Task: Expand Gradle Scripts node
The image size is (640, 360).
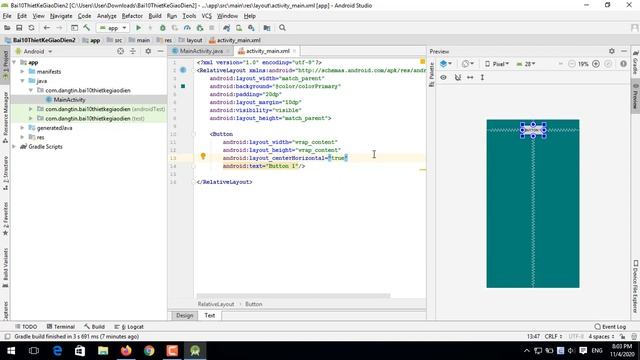Action: coord(14,147)
